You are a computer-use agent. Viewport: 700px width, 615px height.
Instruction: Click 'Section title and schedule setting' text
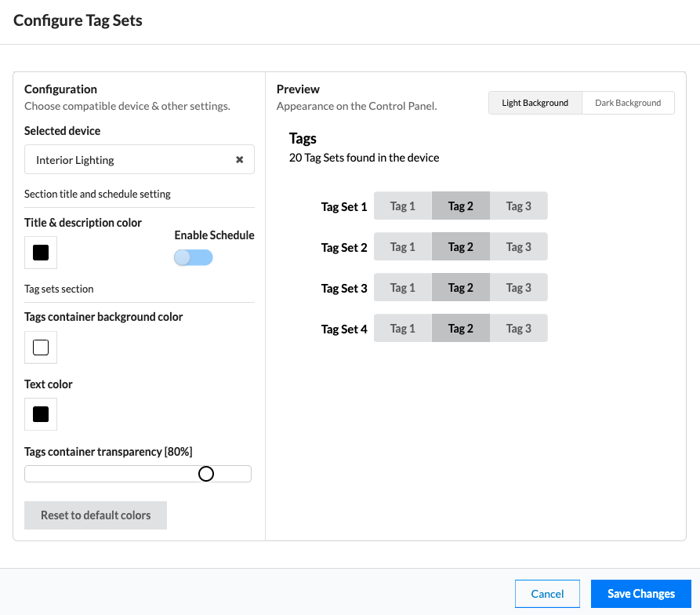click(97, 194)
